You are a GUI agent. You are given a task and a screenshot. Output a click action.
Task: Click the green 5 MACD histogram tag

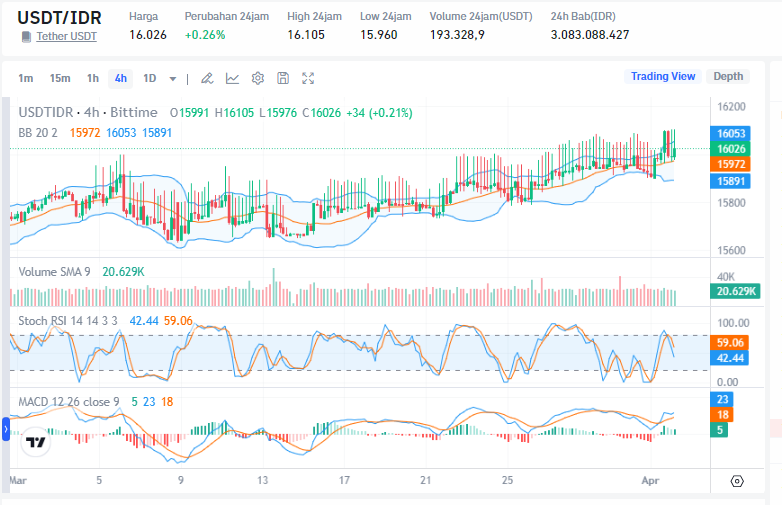pos(719,430)
